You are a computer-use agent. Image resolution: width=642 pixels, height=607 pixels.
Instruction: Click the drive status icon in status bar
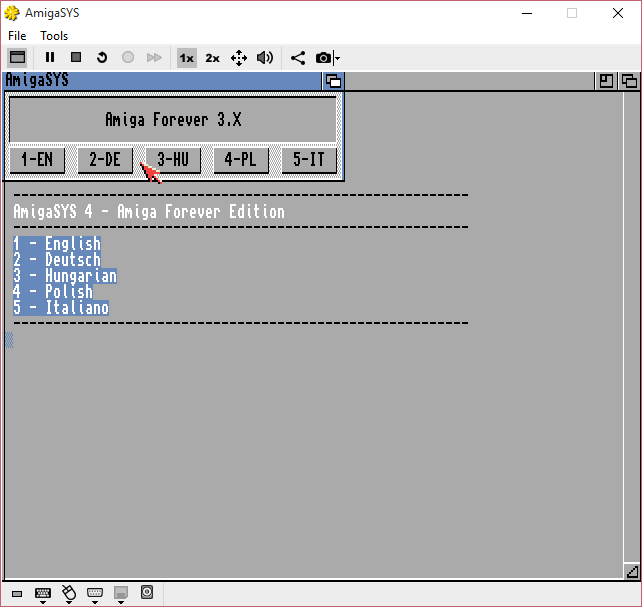pyautogui.click(x=17, y=593)
